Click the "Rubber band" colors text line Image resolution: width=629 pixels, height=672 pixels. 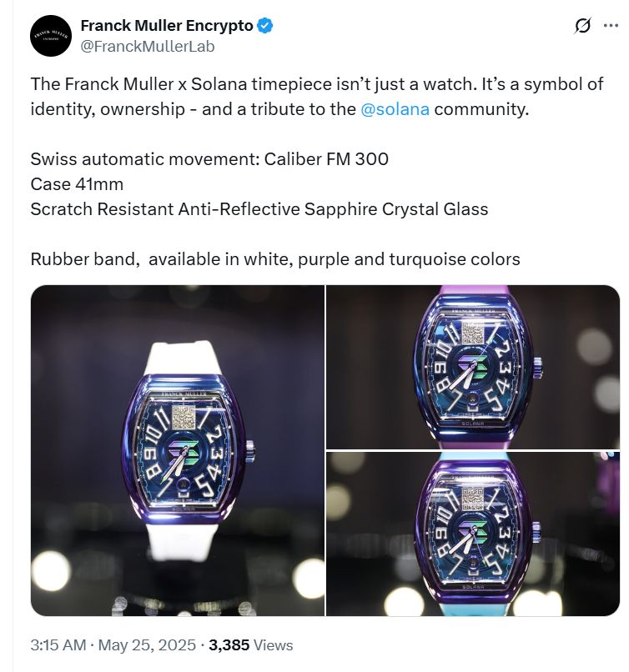(275, 259)
